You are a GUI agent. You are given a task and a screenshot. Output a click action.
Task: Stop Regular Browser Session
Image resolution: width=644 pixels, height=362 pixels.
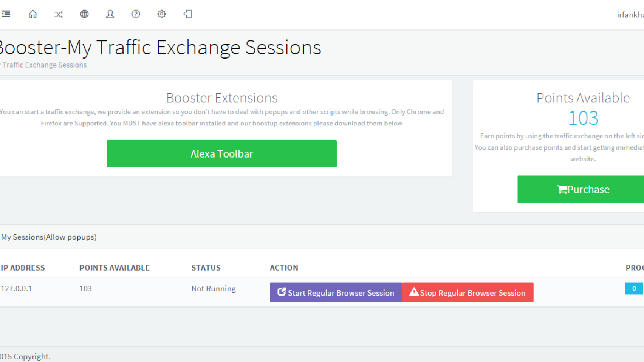(x=468, y=293)
